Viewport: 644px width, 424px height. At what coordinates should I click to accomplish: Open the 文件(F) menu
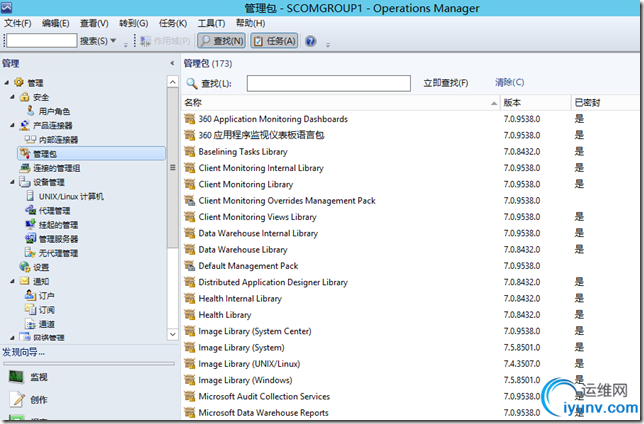click(18, 23)
